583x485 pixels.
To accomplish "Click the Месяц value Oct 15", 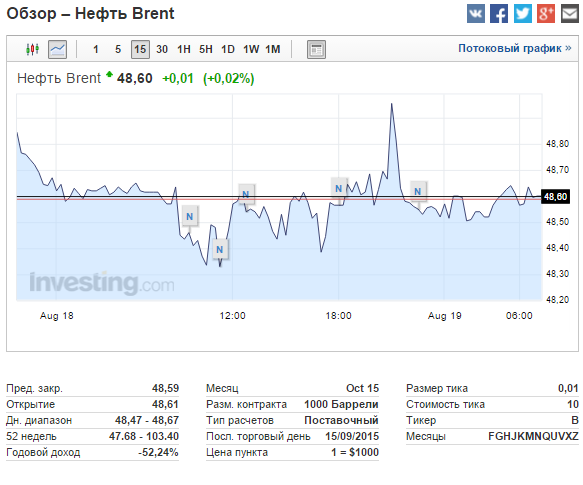I will click(363, 388).
